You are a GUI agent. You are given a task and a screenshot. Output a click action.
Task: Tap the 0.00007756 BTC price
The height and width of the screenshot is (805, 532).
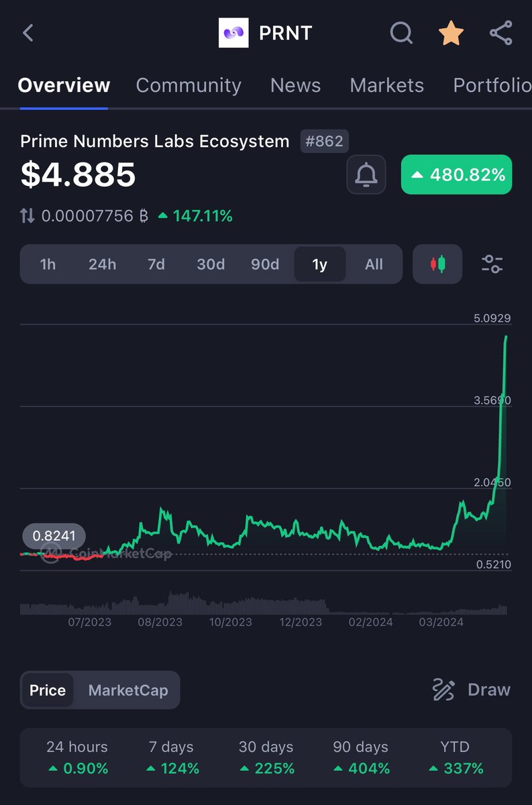(x=95, y=216)
